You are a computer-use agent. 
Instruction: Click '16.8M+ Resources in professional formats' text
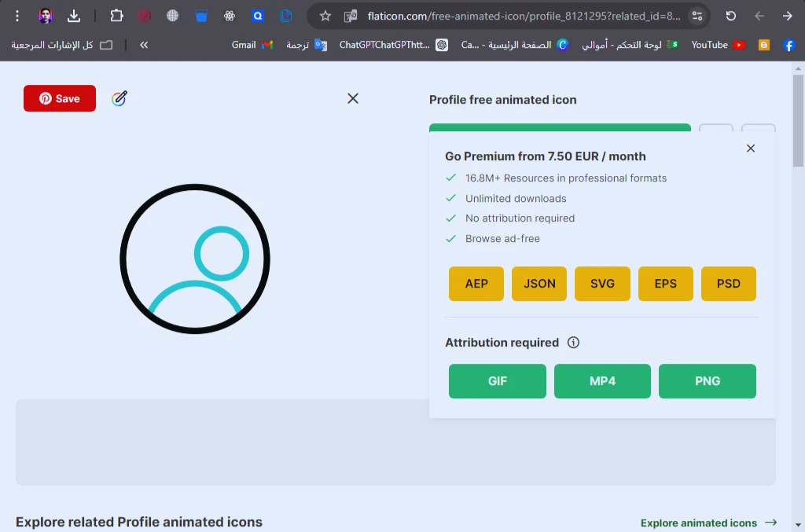coord(566,178)
